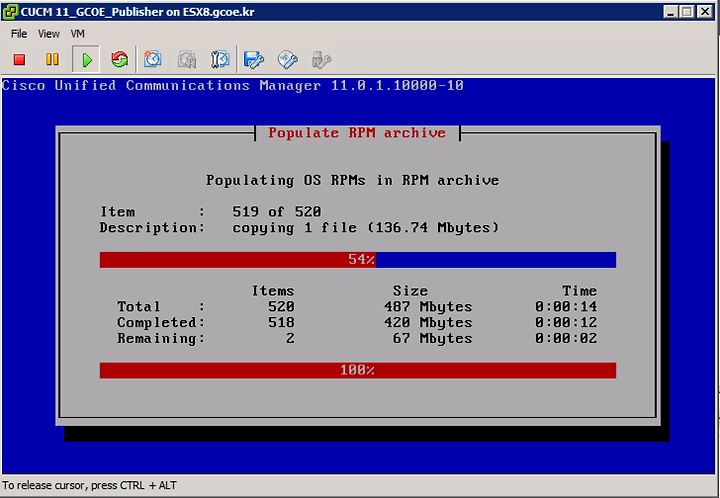Minimize the CUCM console window
Image resolution: width=720 pixels, height=498 pixels.
pos(671,11)
